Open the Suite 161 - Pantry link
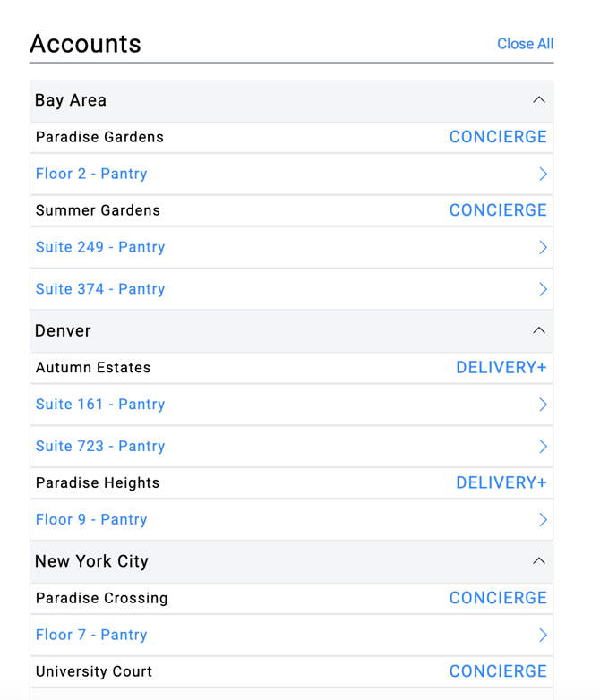The height and width of the screenshot is (700, 600). (100, 405)
